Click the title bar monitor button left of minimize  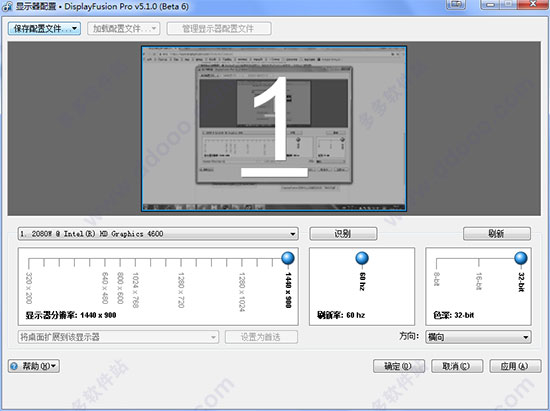coord(456,4)
